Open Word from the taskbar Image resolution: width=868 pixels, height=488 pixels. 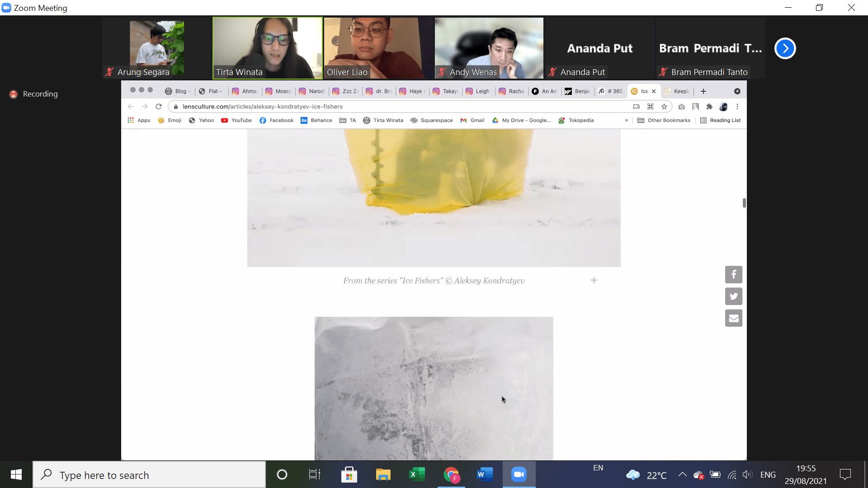pyautogui.click(x=485, y=474)
